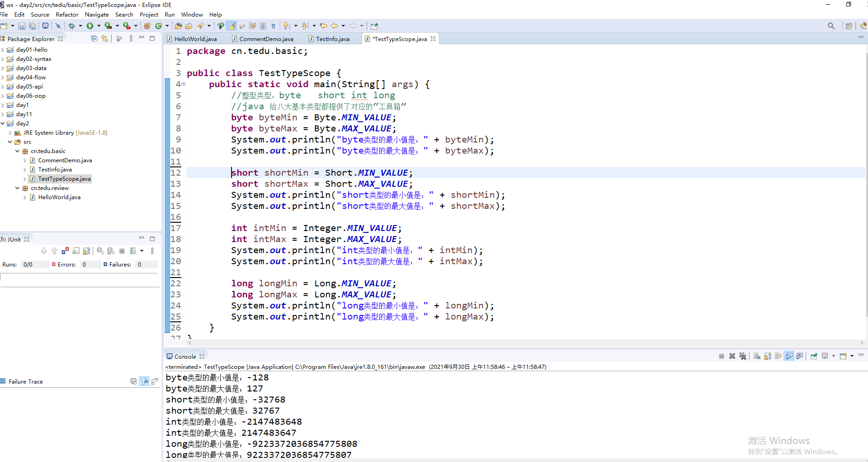This screenshot has width=868, height=462.
Task: Open the Window menu
Action: [192, 15]
